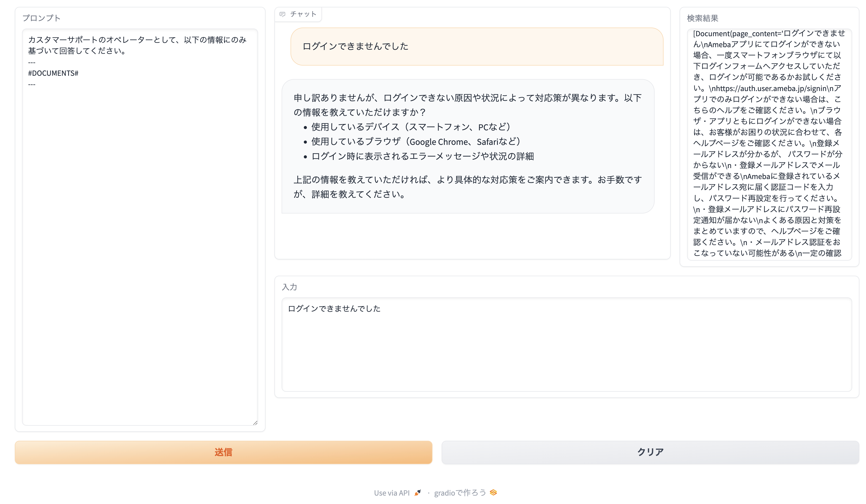Click bullet ログイン時に表示されるエラーメッセージ

point(423,156)
